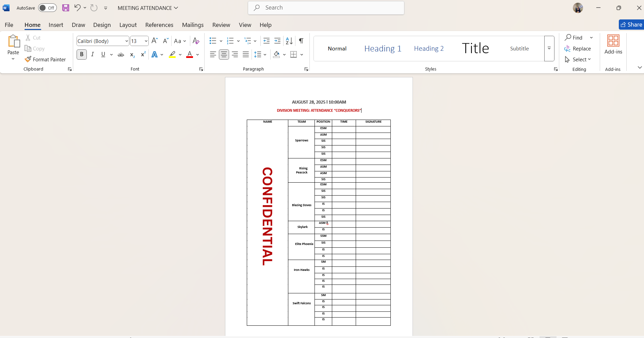This screenshot has height=338, width=644.
Task: Apply shading fill color
Action: [x=276, y=55]
